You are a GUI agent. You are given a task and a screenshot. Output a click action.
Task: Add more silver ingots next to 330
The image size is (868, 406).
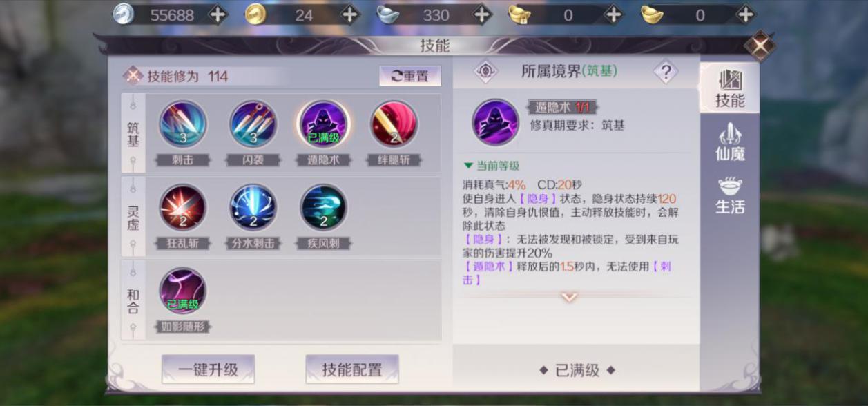pyautogui.click(x=481, y=14)
